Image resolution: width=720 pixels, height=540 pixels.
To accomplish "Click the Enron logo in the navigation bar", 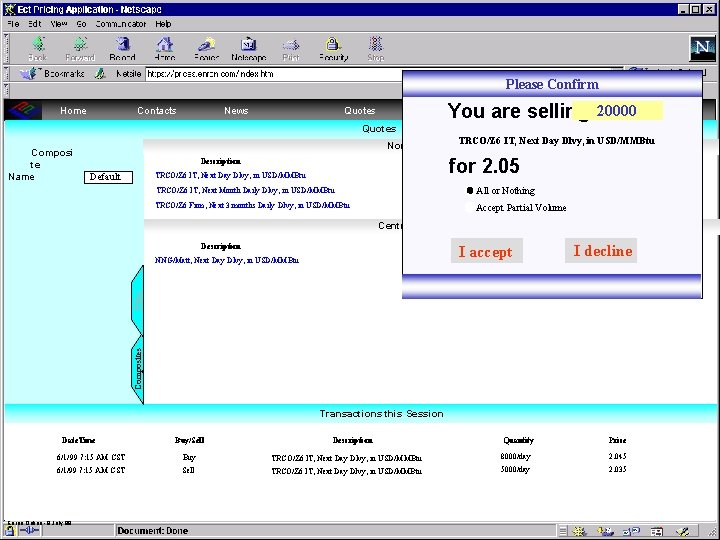I will [24, 110].
